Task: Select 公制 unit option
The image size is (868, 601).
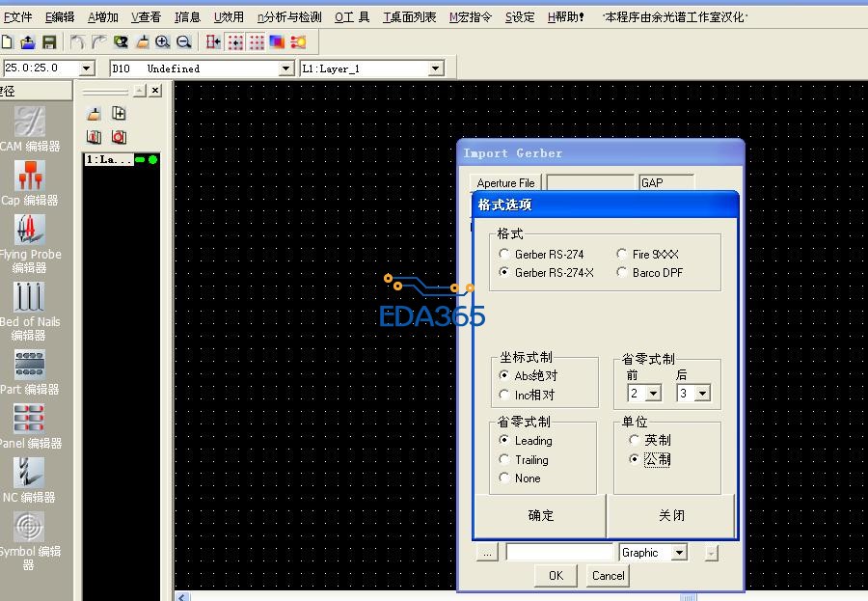Action: pyautogui.click(x=634, y=459)
